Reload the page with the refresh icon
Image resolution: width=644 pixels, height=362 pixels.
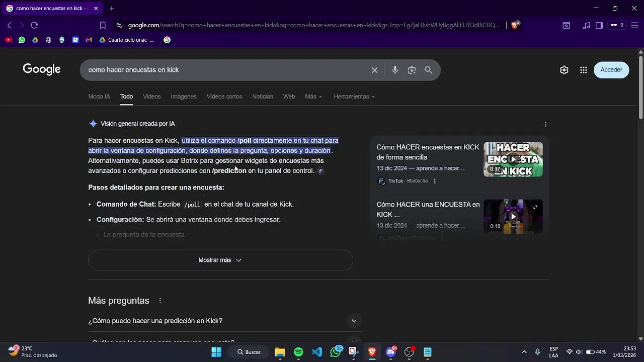[x=34, y=25]
